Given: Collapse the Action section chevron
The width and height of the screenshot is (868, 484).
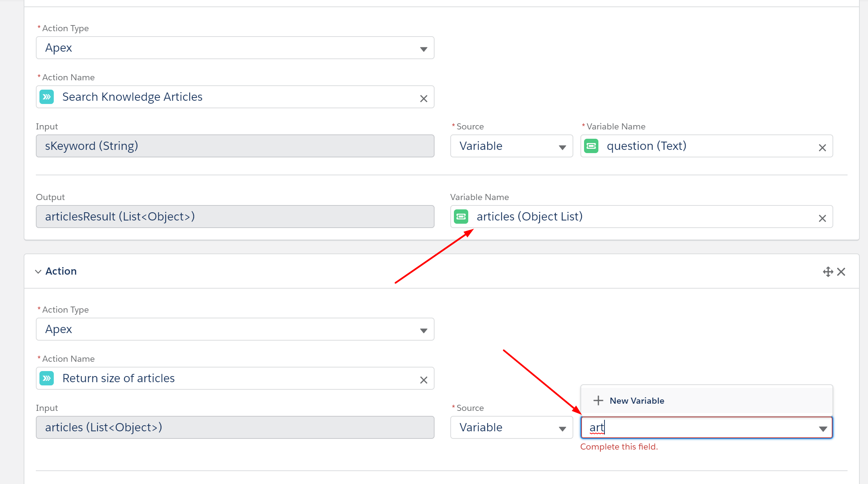Looking at the screenshot, I should (x=38, y=271).
